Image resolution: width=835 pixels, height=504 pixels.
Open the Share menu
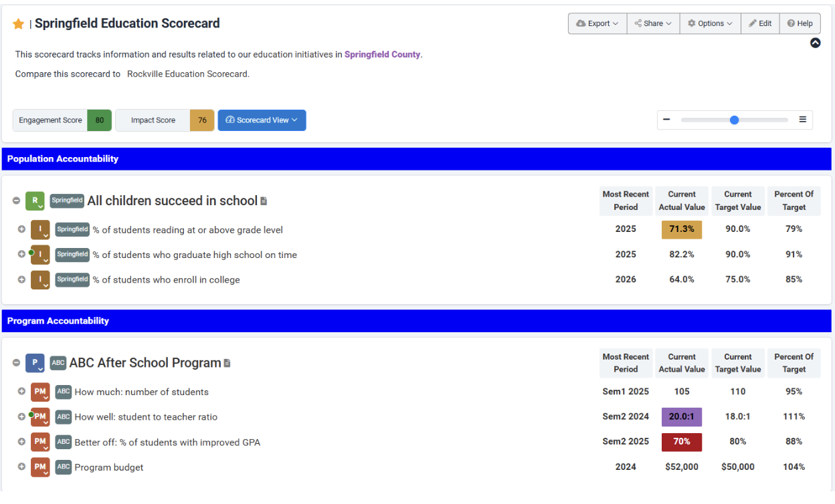coord(653,23)
